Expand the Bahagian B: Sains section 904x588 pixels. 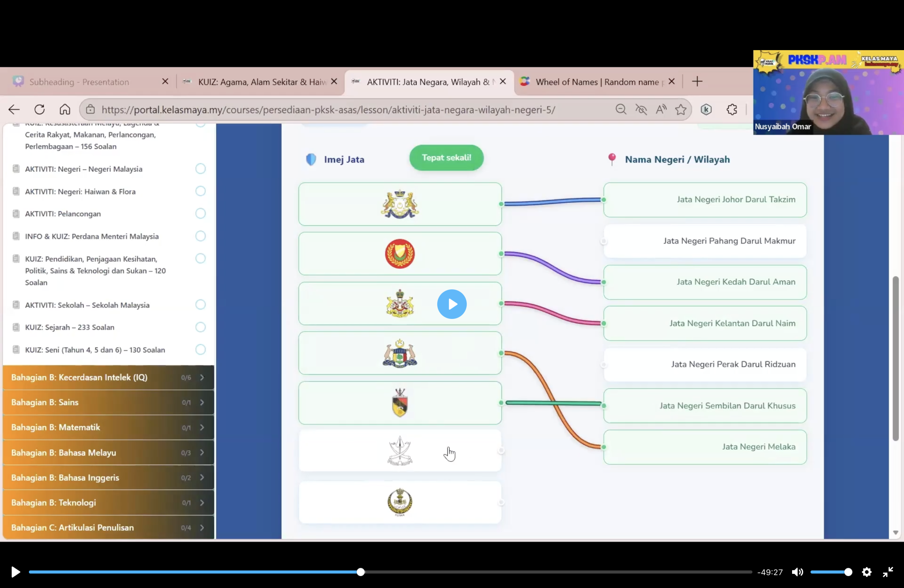(108, 403)
